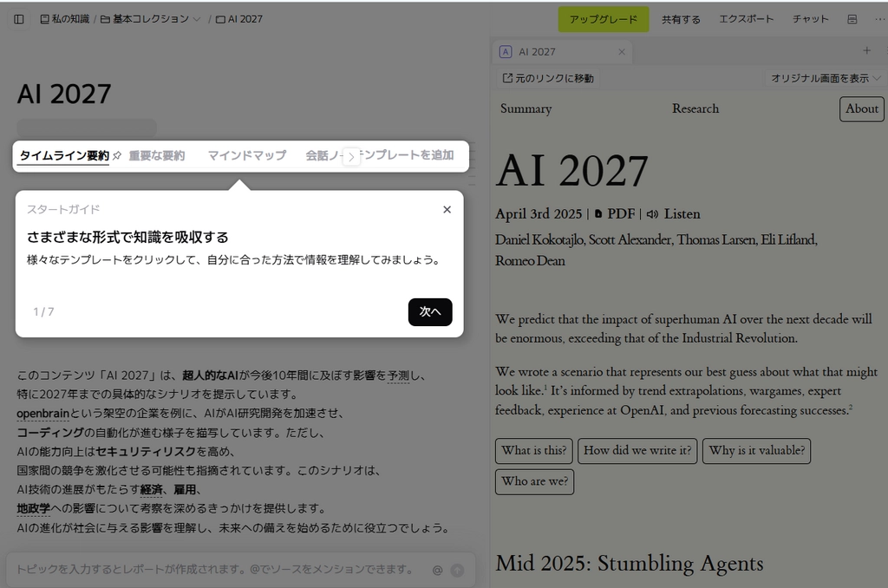This screenshot has width=888, height=588.
Task: Click the layout icon next to チャット
Action: click(x=852, y=19)
